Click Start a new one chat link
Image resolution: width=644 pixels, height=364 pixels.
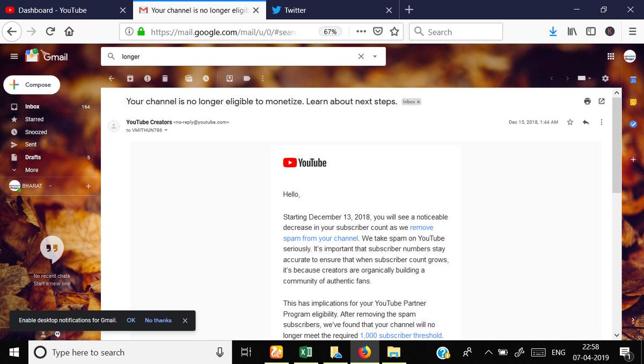(x=52, y=283)
